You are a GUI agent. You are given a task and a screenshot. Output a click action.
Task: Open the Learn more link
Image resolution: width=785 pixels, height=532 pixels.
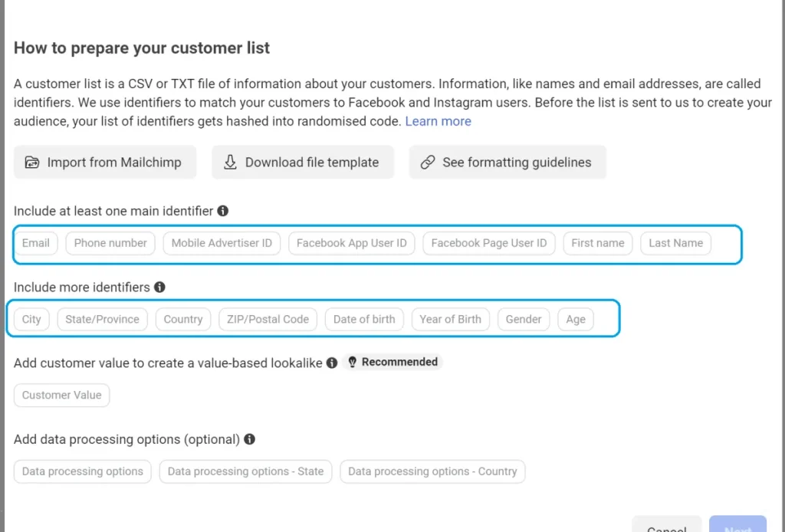tap(438, 121)
